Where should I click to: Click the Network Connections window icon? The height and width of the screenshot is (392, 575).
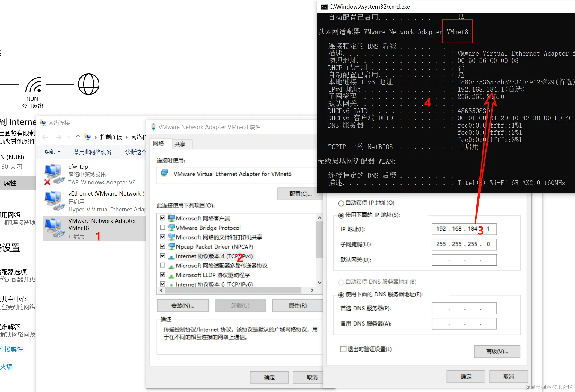click(x=43, y=123)
